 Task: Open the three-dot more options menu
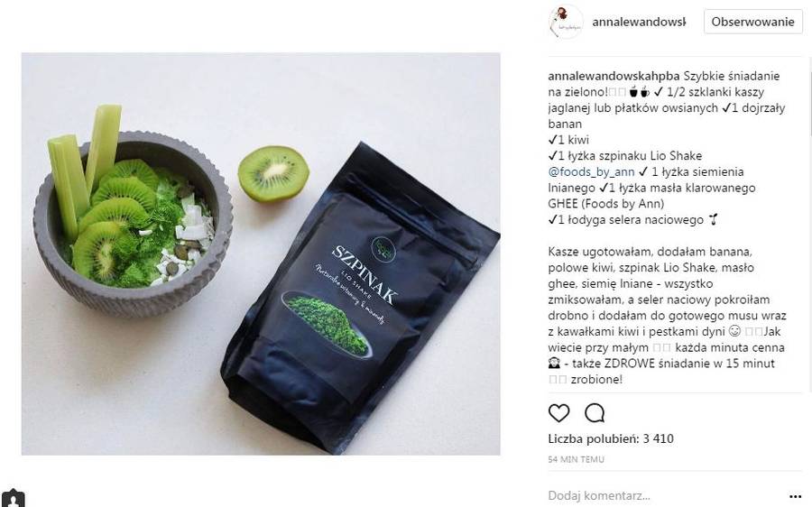coord(796,497)
